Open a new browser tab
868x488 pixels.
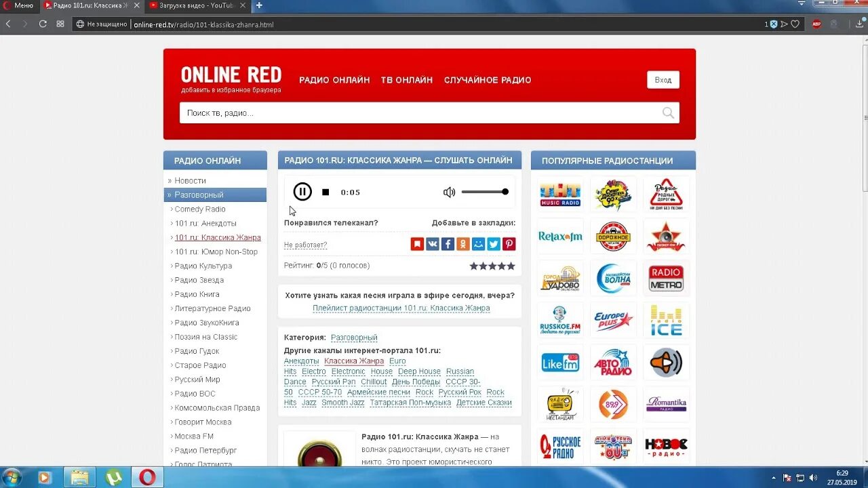[258, 5]
